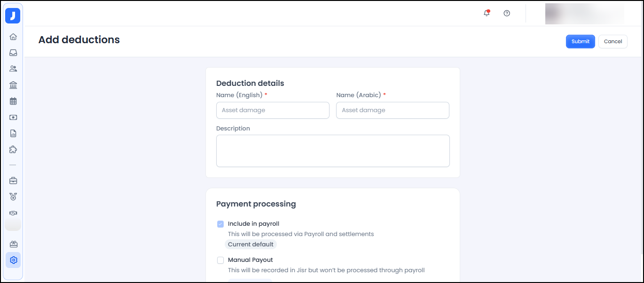This screenshot has width=644, height=283.
Task: Open the calendar icon in sidebar
Action: 13,101
